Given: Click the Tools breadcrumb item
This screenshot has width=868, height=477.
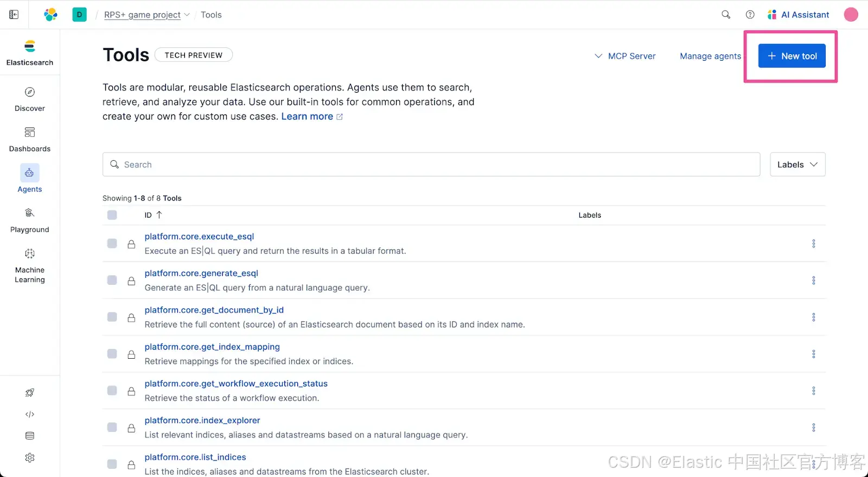Looking at the screenshot, I should point(211,15).
